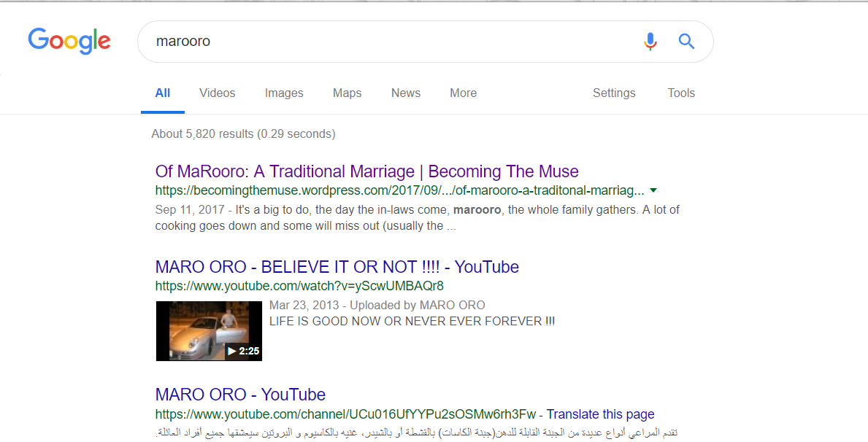
Task: Click 'Translate this page' link
Action: pyautogui.click(x=600, y=414)
